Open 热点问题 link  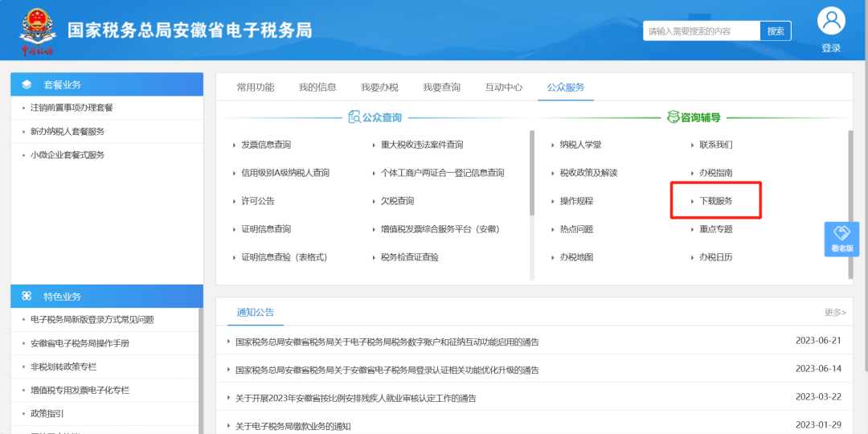pyautogui.click(x=576, y=228)
